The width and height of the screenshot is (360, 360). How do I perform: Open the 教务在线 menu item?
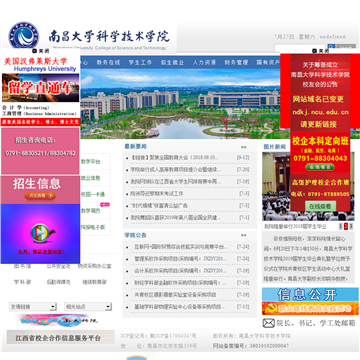[108, 62]
